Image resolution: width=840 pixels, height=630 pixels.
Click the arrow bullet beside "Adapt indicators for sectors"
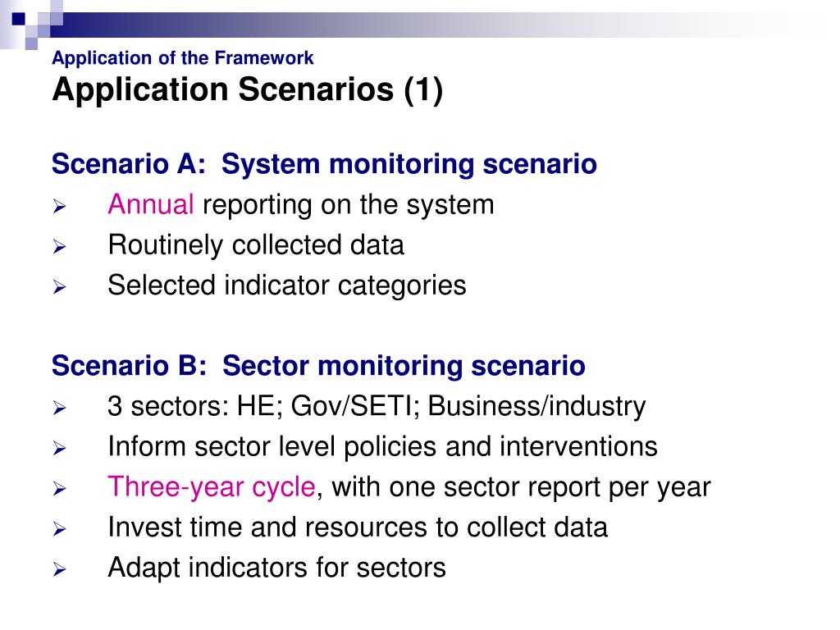[59, 569]
